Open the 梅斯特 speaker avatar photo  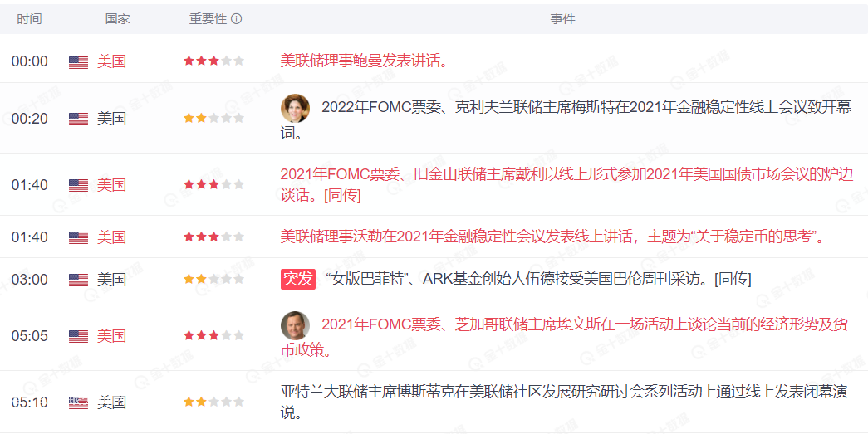pos(295,108)
